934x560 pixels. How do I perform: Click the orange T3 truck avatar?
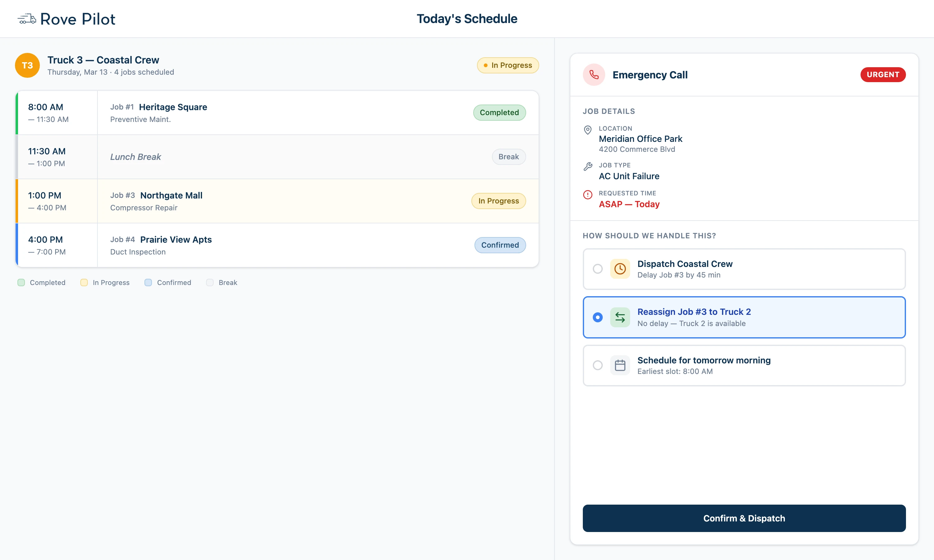(27, 65)
